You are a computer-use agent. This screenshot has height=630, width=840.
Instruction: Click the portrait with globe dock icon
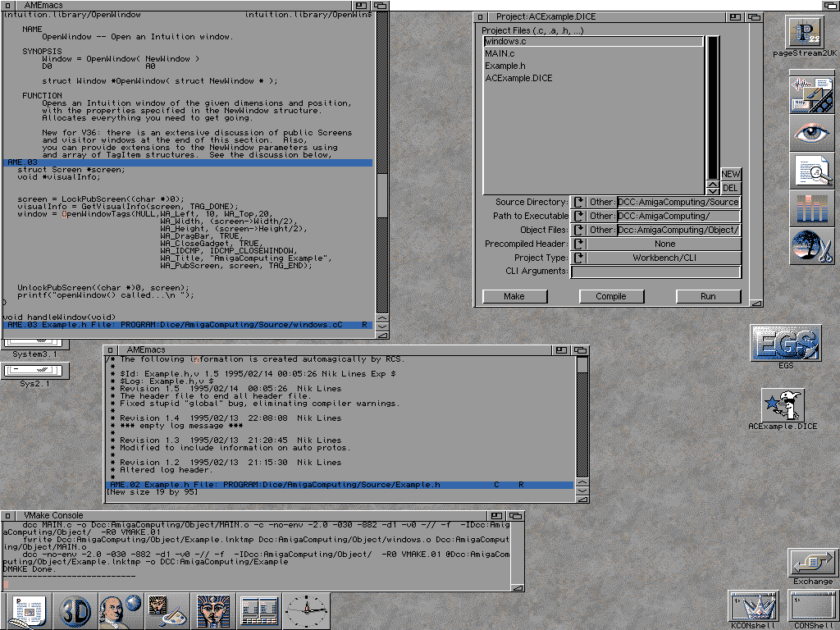point(121,611)
